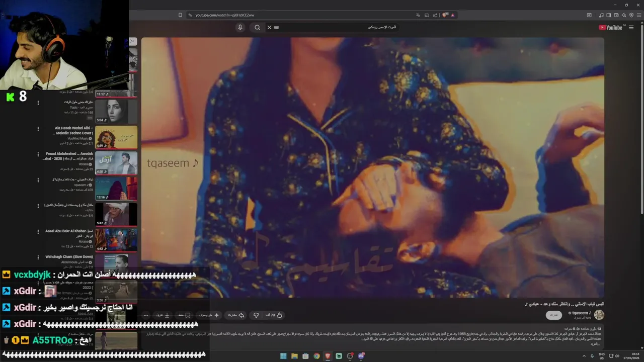Click the bookmark icon in the address bar
644x362 pixels.
180,15
